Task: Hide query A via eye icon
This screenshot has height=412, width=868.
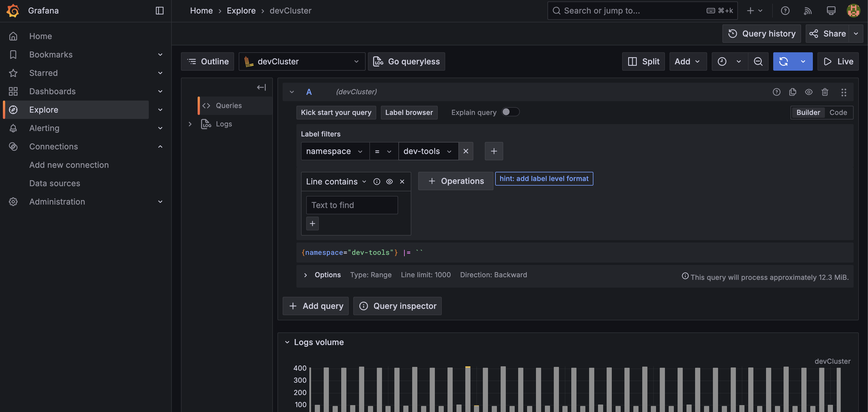Action: pos(809,92)
